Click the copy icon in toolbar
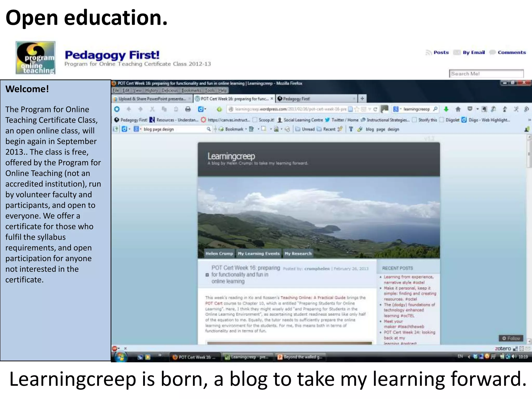Image resolution: width=532 pixels, height=399 pixels. coord(164,109)
